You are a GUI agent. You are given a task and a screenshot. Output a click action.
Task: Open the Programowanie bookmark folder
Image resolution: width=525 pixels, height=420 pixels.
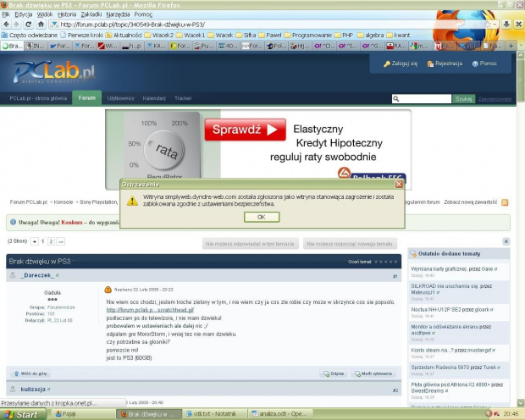coord(308,36)
